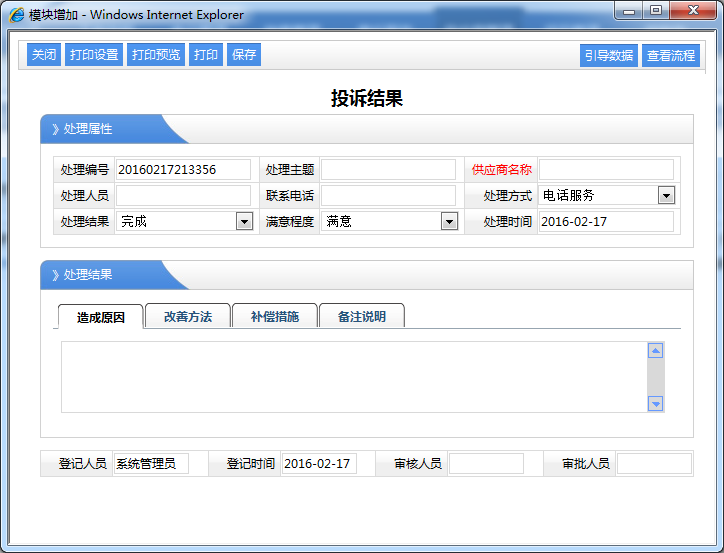Click the Internet Explorer title bar icon

(x=17, y=15)
